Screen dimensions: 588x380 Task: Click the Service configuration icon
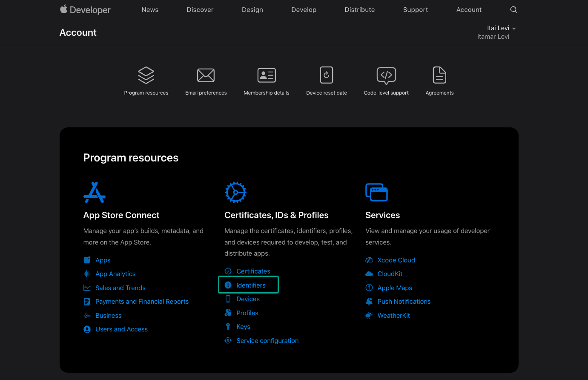(x=228, y=340)
